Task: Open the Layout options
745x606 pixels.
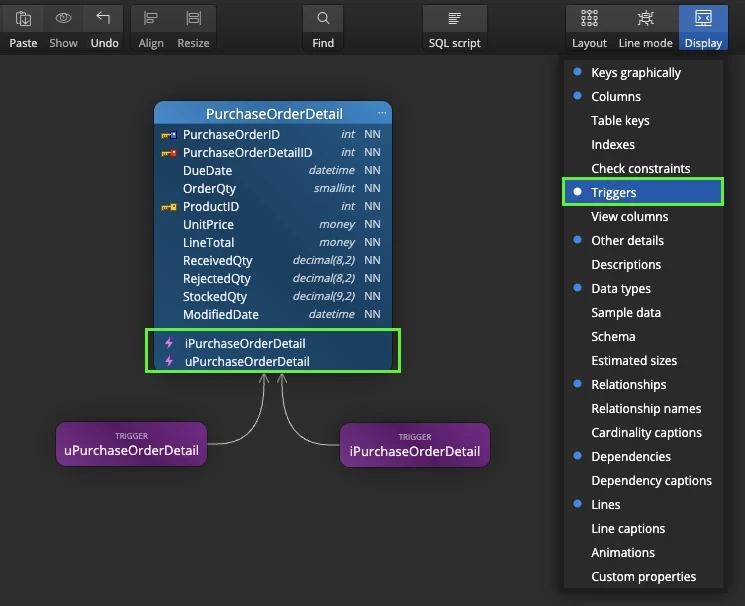Action: tap(589, 28)
